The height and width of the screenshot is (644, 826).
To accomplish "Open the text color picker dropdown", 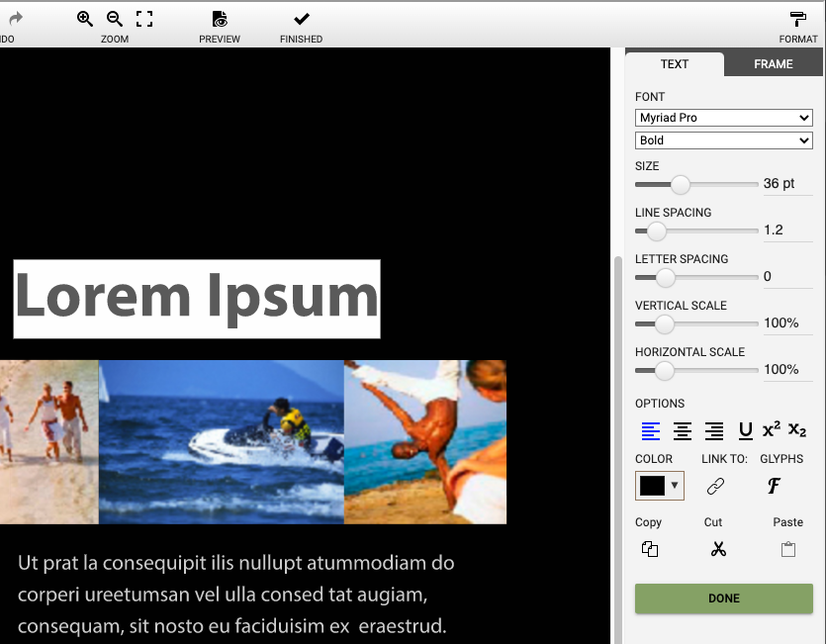I will 660,486.
